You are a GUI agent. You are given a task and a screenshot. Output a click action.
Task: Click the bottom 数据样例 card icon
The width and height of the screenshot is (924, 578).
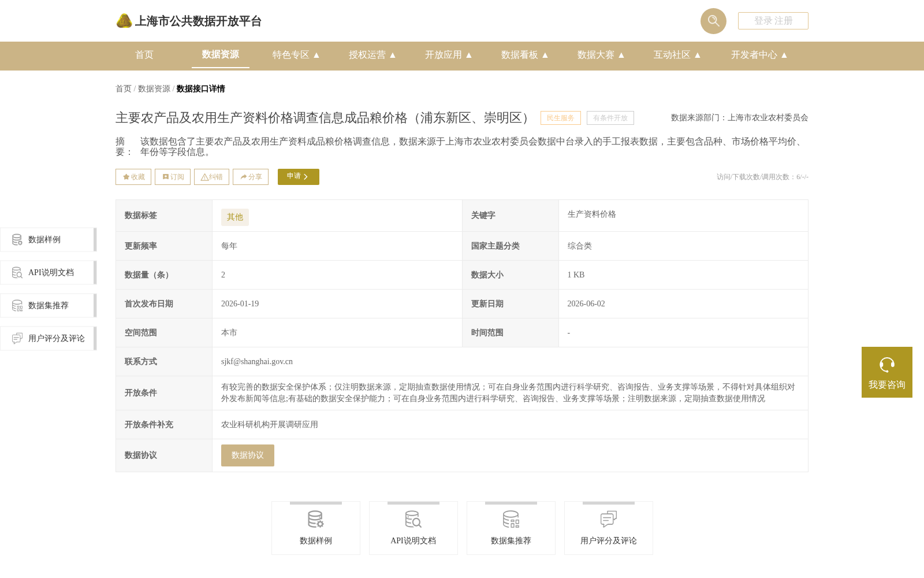click(316, 519)
